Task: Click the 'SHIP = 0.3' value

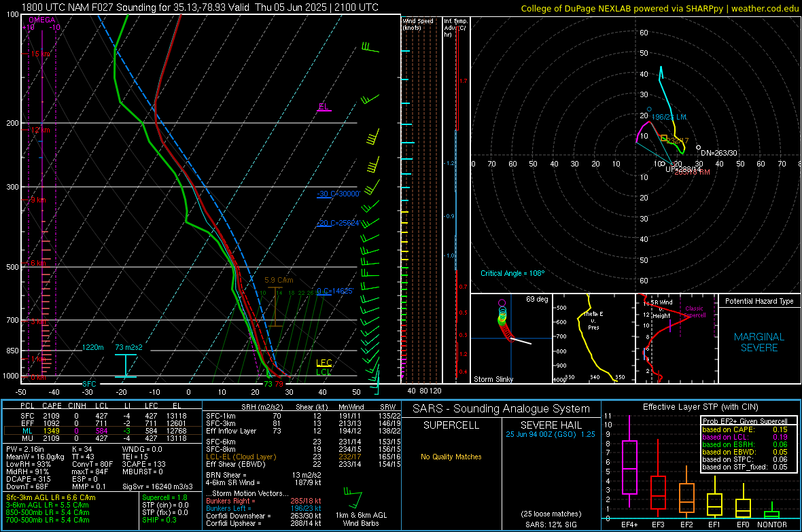Action: click(159, 520)
